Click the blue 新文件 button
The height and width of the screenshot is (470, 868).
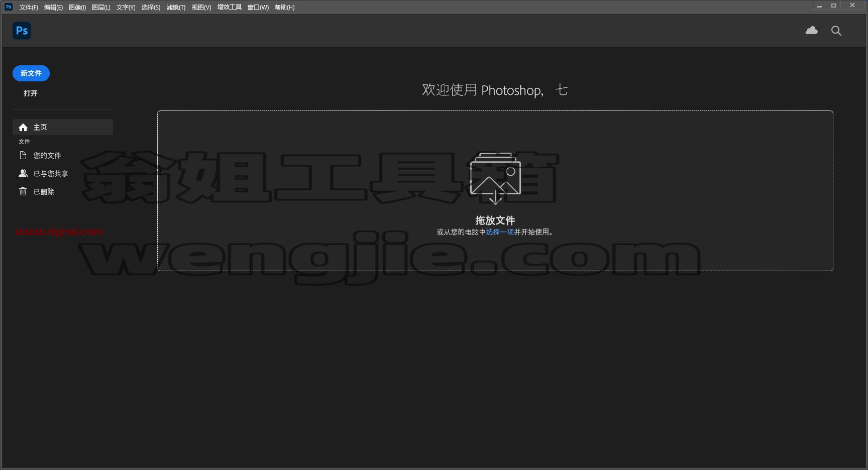(31, 73)
